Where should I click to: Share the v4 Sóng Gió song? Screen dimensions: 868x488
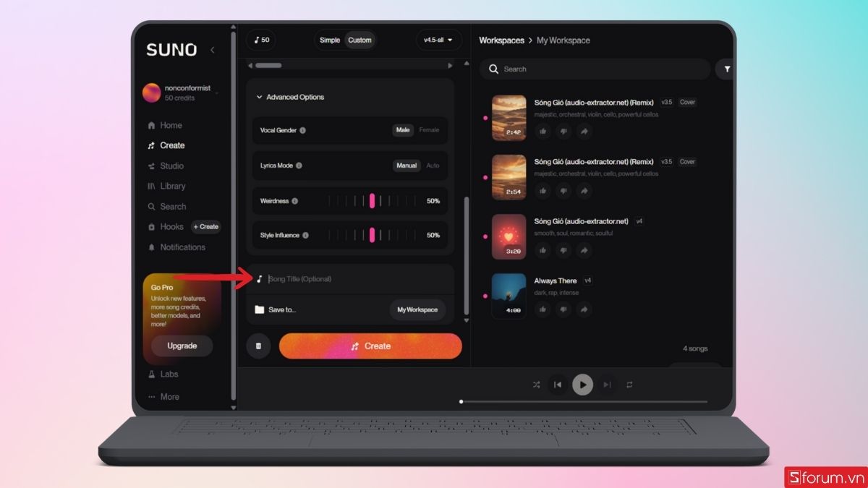point(584,250)
